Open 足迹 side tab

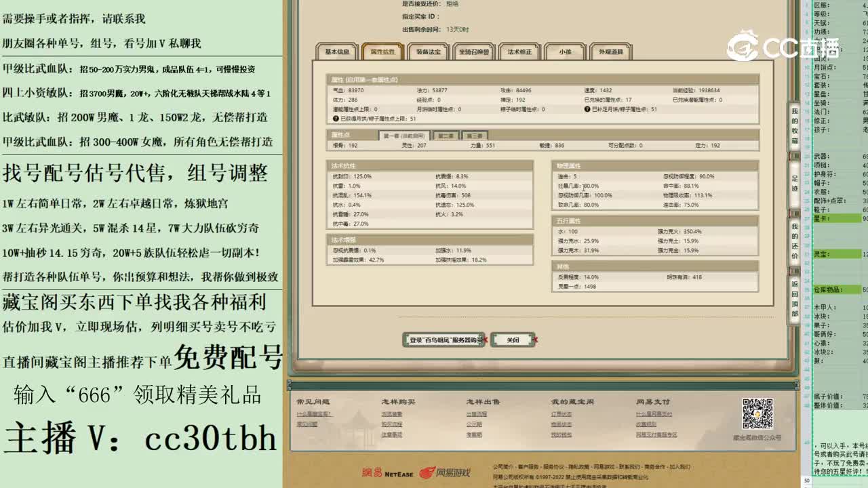click(x=794, y=184)
